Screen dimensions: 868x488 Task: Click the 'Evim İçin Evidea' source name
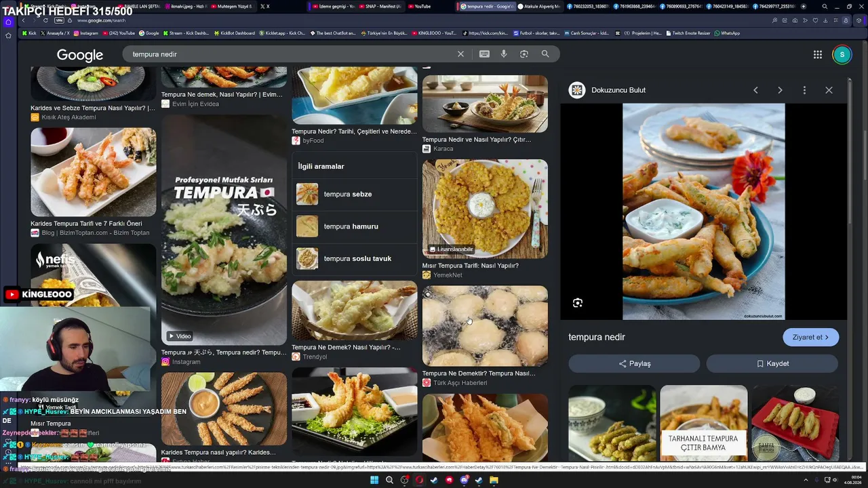tap(195, 104)
